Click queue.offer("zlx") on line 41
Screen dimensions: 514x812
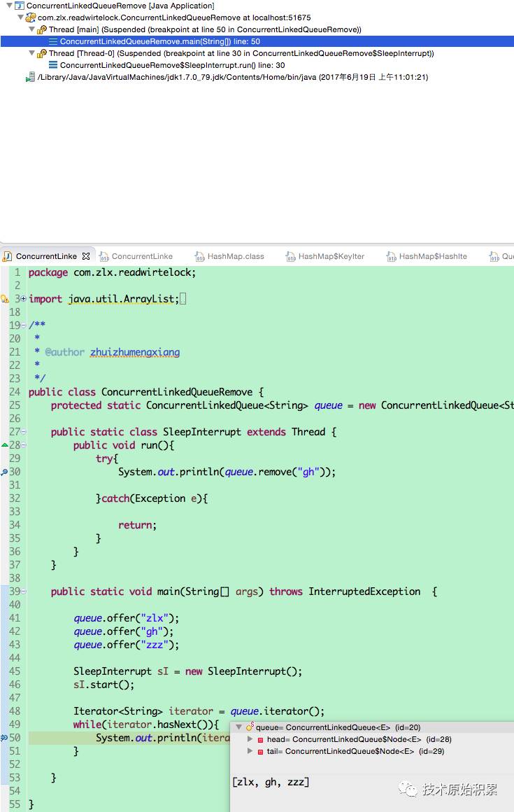click(126, 618)
